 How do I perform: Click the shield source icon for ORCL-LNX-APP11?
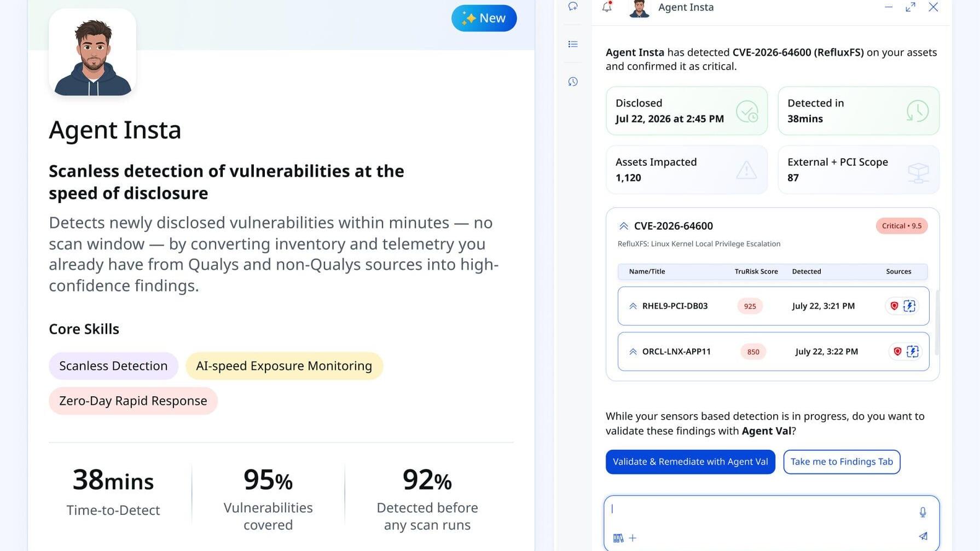[897, 351]
